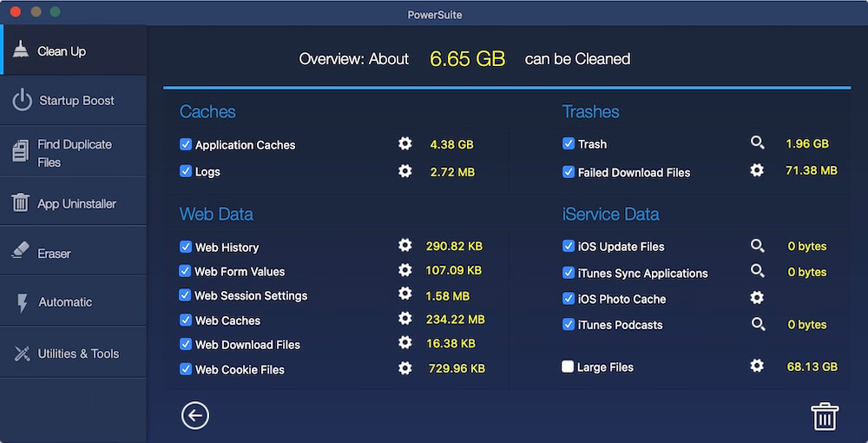Open gear settings for Web Session Settings

405,294
